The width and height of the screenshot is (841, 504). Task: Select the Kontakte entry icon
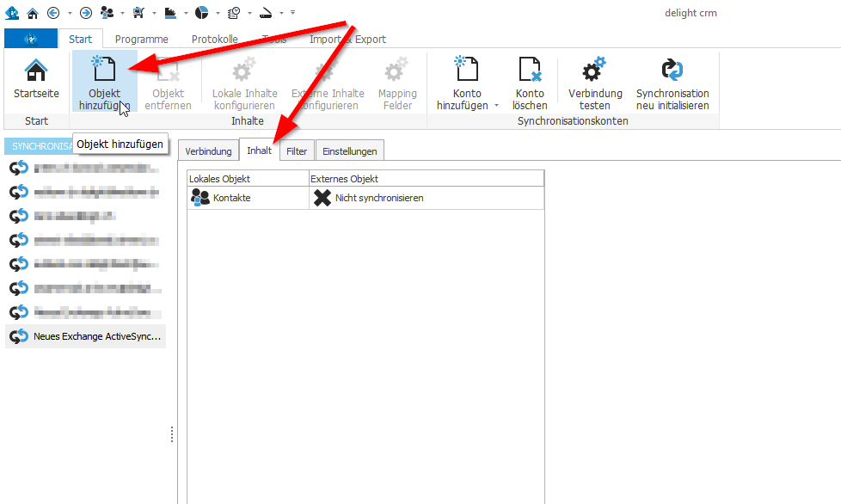click(198, 198)
